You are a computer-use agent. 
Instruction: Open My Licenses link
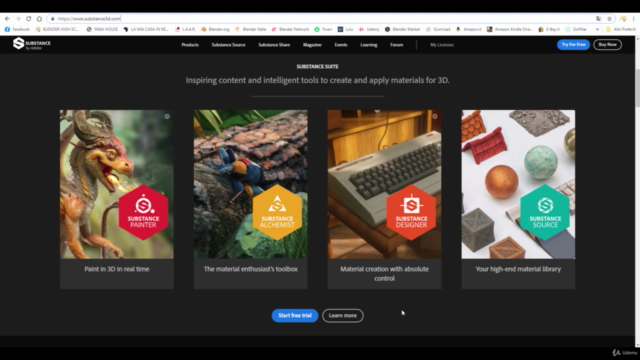442,45
